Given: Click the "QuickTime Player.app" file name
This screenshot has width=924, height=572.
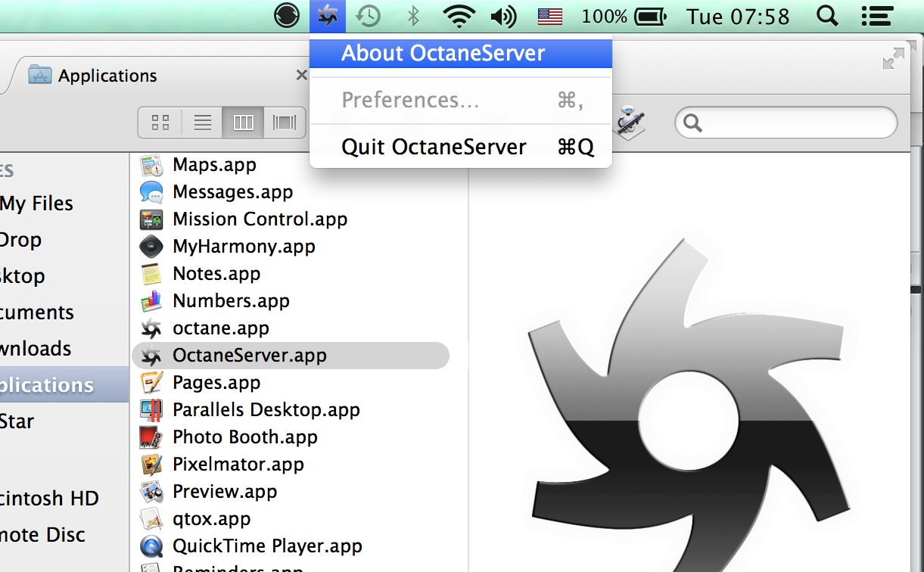Looking at the screenshot, I should (267, 546).
